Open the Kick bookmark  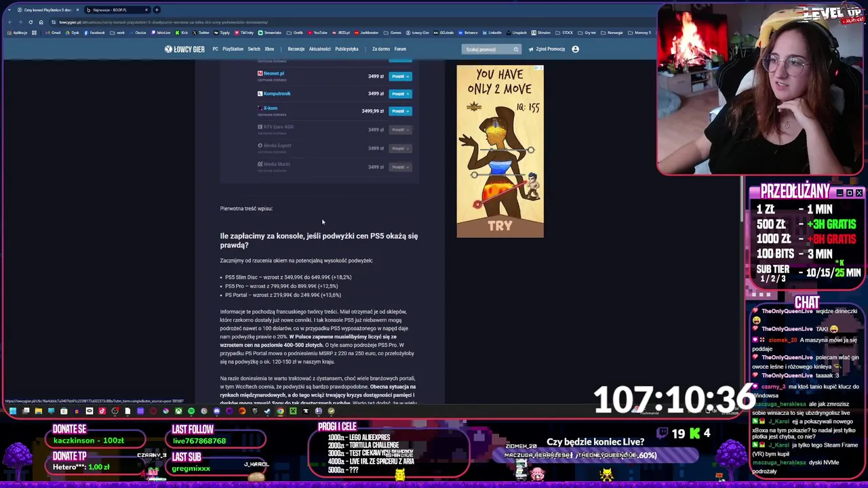click(x=182, y=33)
